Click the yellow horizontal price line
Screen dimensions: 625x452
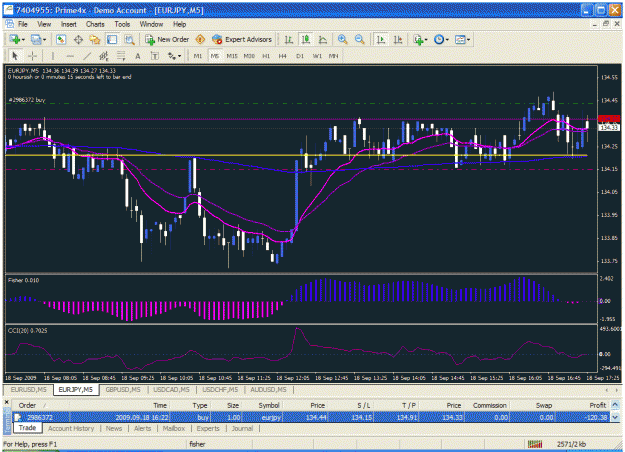pyautogui.click(x=296, y=155)
